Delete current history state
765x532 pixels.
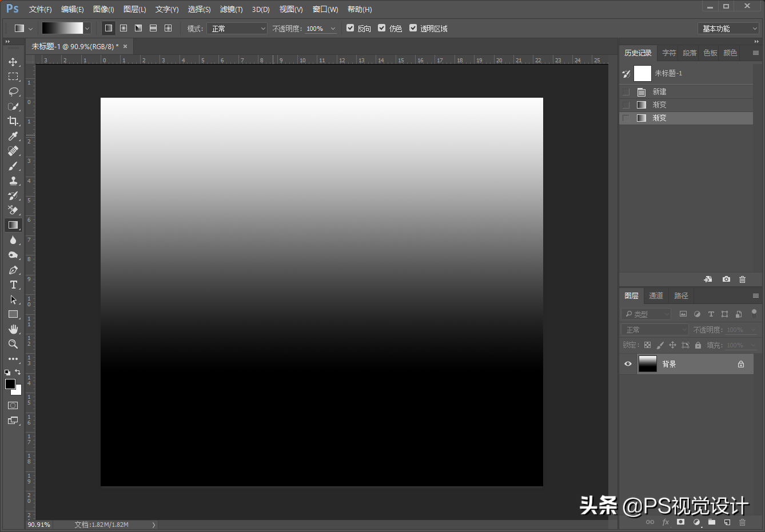click(742, 279)
